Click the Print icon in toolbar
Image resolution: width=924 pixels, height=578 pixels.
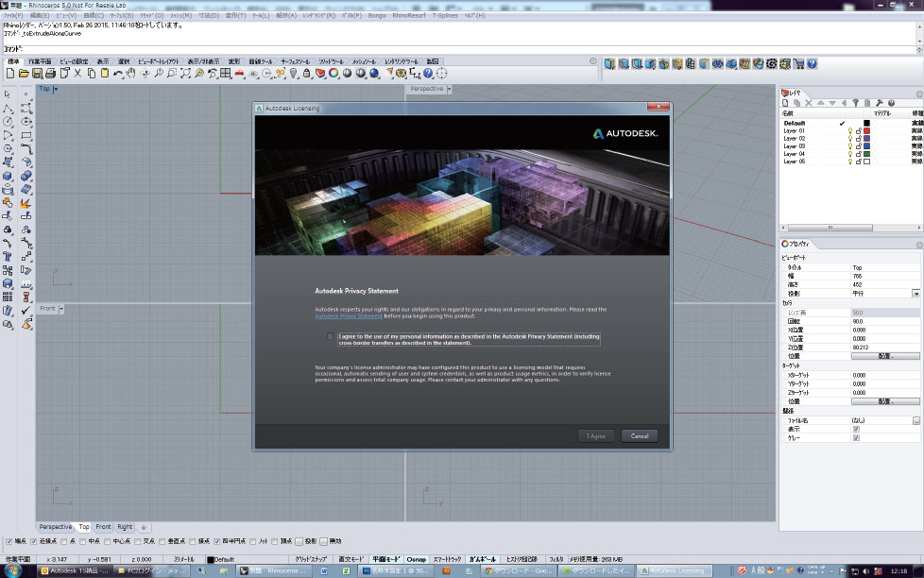point(50,73)
